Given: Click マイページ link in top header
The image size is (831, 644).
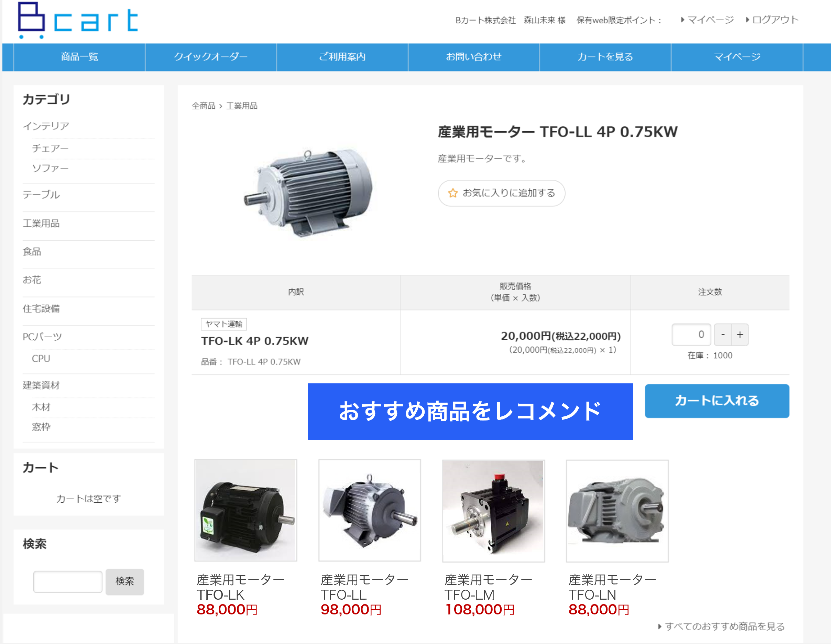Looking at the screenshot, I should tap(707, 20).
